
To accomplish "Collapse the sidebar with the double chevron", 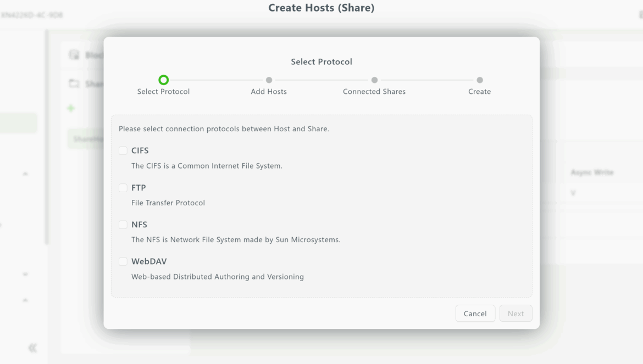I will point(32,348).
